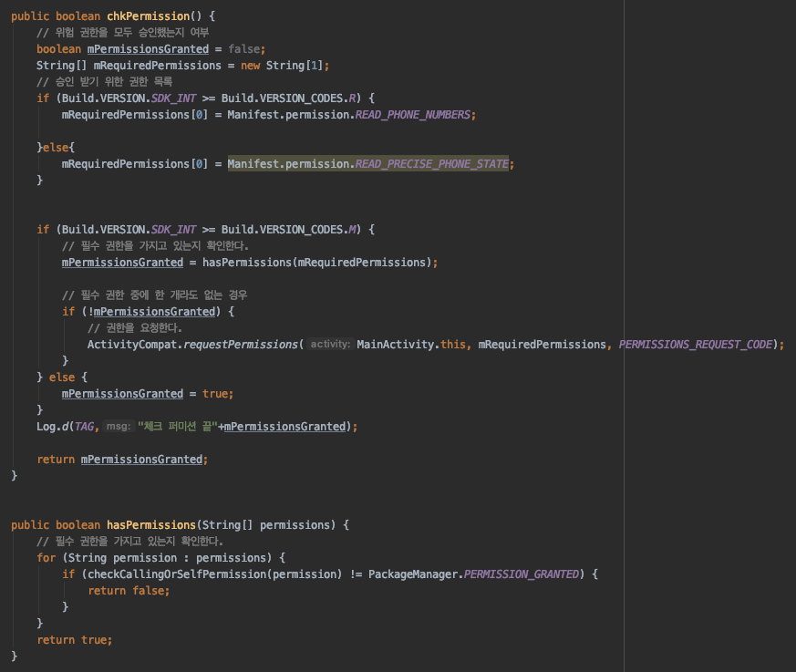Click the hasPermissions(mRequiredPermissions) call
The height and width of the screenshot is (672, 796).
pos(316,263)
